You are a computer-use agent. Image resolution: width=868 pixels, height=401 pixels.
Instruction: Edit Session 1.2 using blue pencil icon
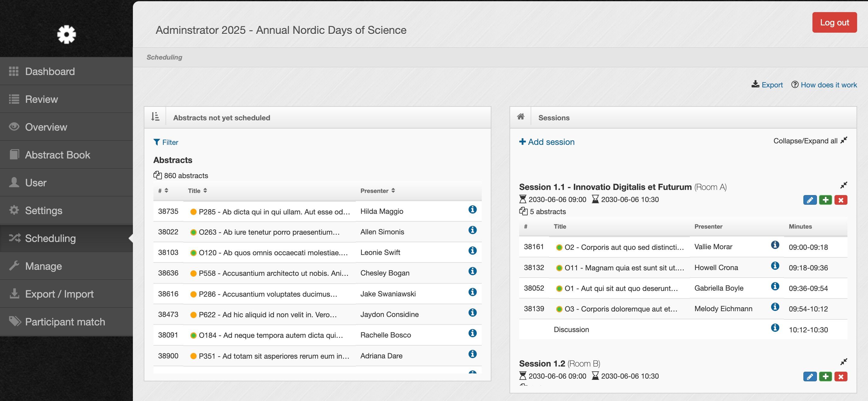810,377
